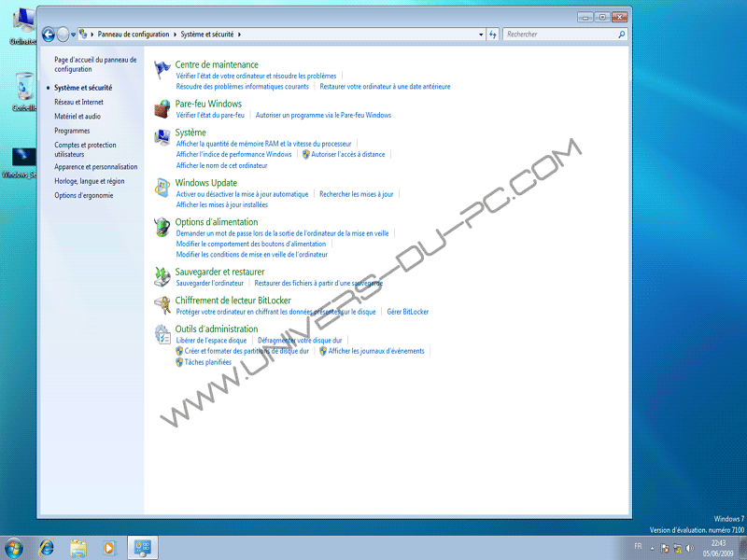Select Système et sécurité breadcrumb

pyautogui.click(x=207, y=35)
